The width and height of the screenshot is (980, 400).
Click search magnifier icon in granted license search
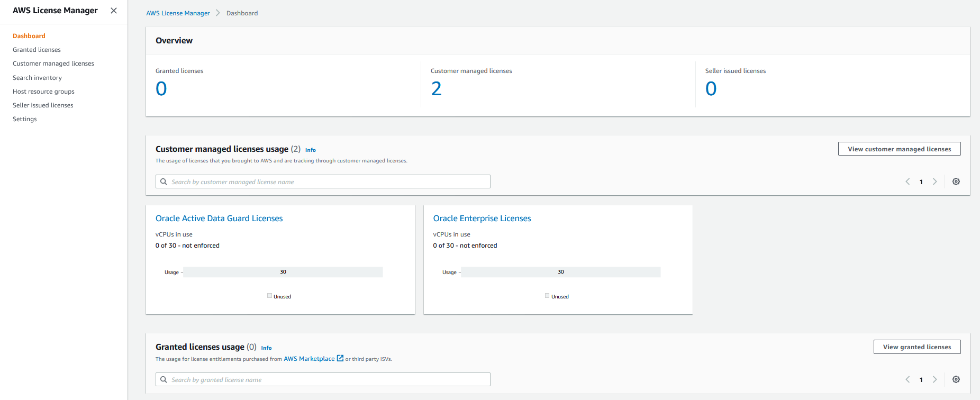(164, 379)
